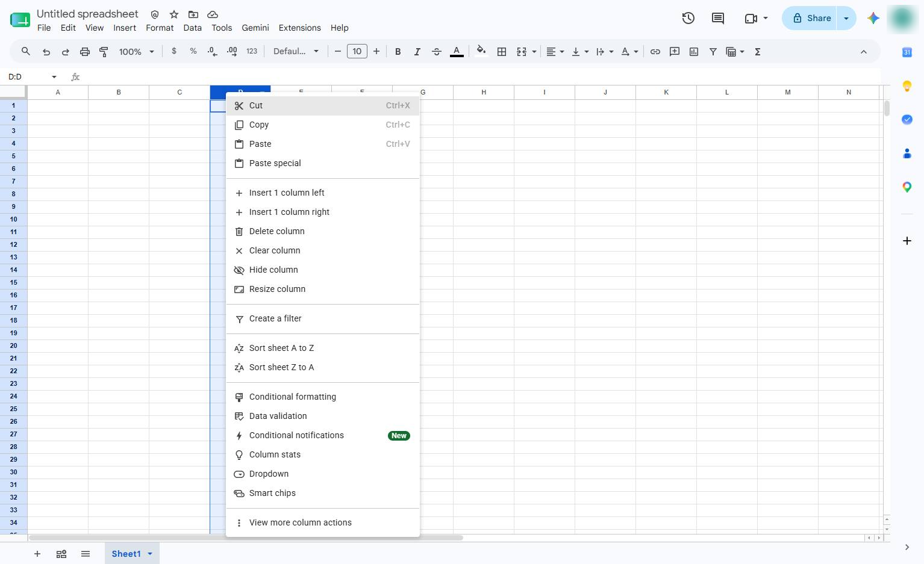Add a new sheet with plus button
924x564 pixels.
(x=37, y=554)
